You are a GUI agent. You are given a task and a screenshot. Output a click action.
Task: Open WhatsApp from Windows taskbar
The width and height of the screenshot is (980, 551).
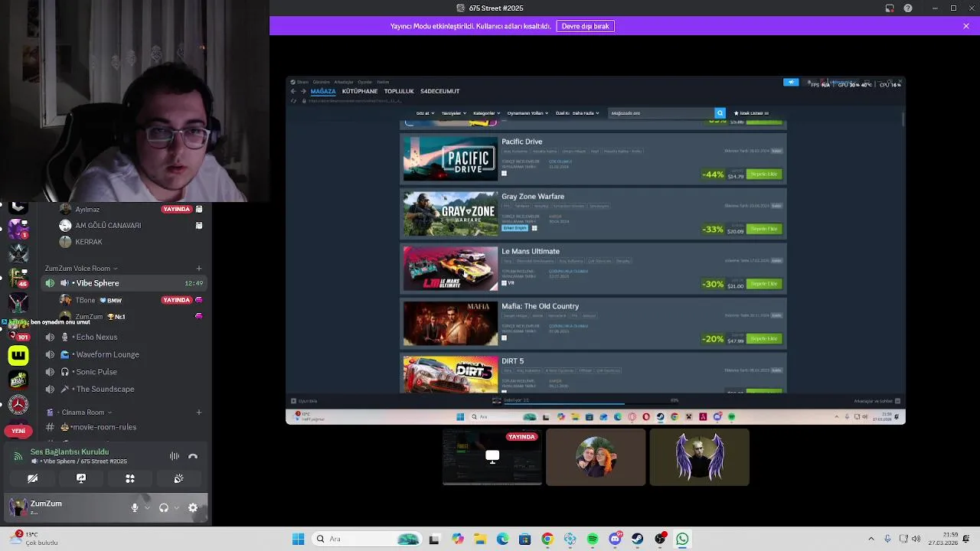[682, 539]
